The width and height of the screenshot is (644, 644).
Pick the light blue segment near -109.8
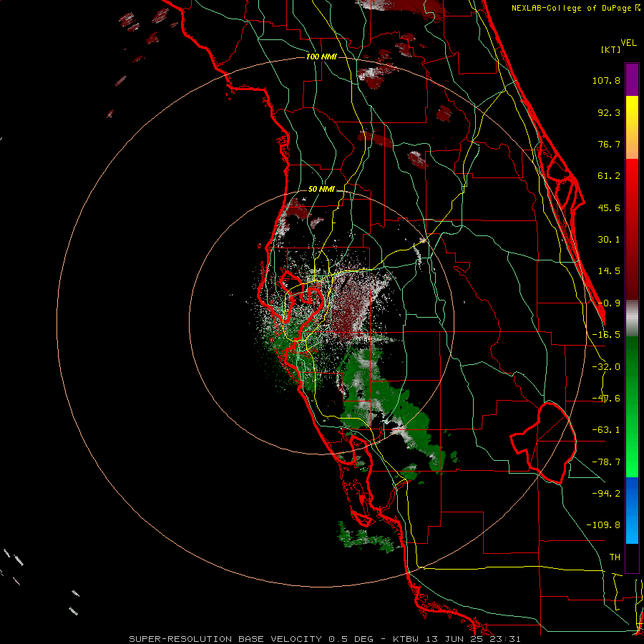tap(632, 528)
